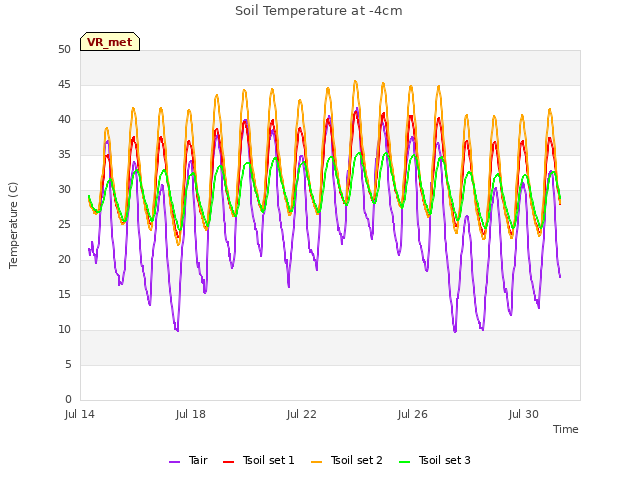640x480 pixels.
Task: Click the Jul 30 x-axis tick label
Action: point(524,414)
